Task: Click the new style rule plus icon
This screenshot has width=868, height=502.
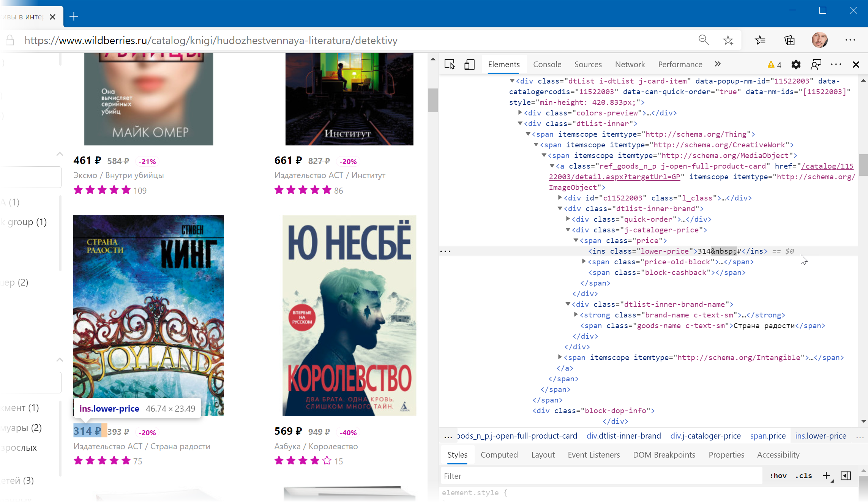Action: [x=827, y=475]
